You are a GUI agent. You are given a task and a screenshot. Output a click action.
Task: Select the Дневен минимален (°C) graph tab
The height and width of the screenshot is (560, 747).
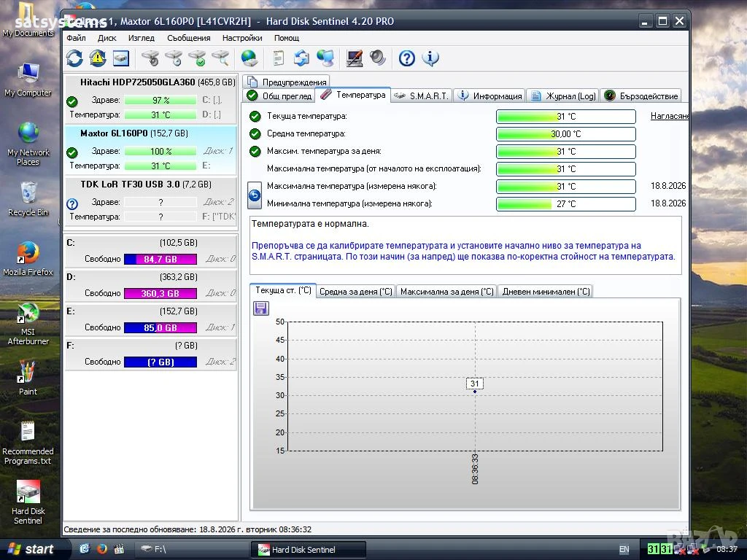coord(546,292)
